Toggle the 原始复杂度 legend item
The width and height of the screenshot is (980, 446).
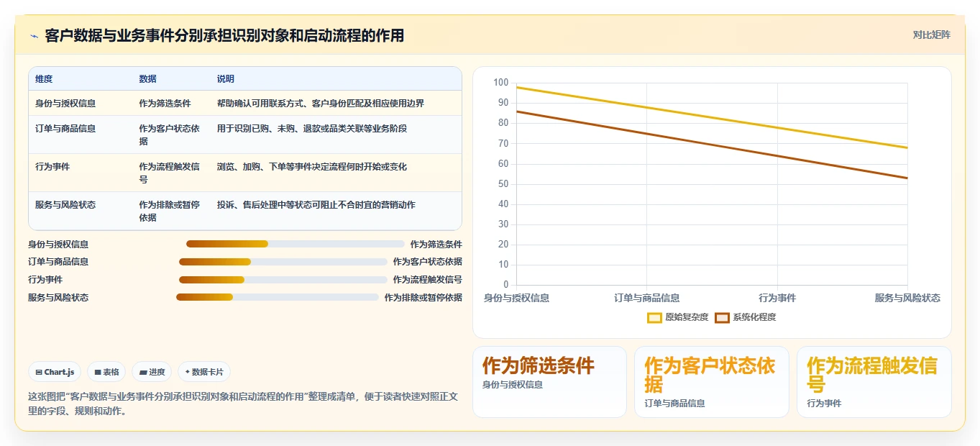(x=678, y=317)
